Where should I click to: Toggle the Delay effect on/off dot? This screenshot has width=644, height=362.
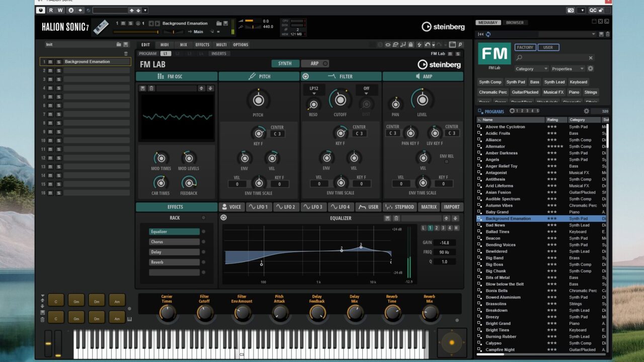click(203, 252)
